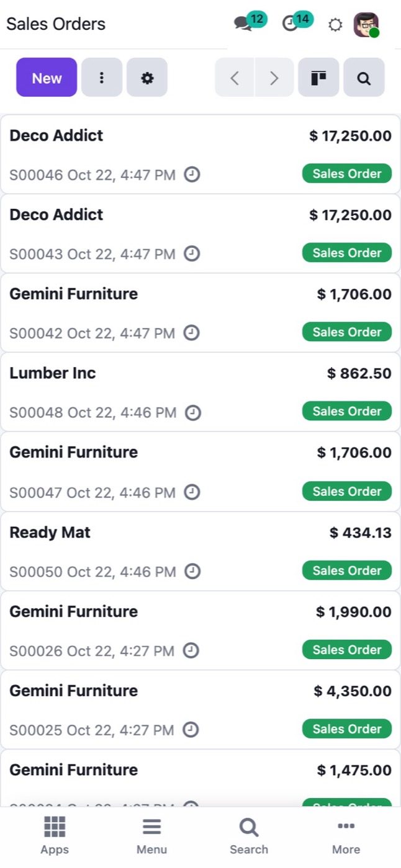Go to the previous page arrow

click(235, 77)
